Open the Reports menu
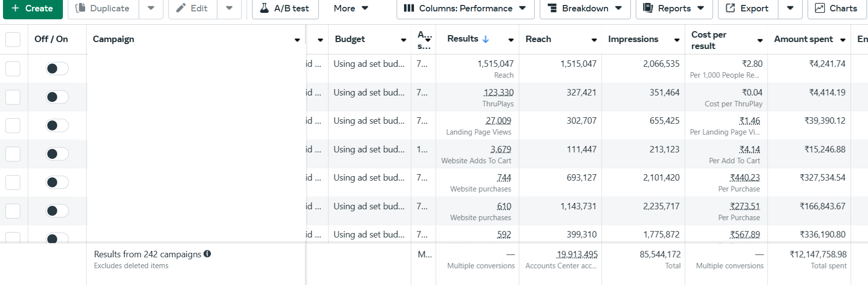This screenshot has height=285, width=868. click(673, 8)
